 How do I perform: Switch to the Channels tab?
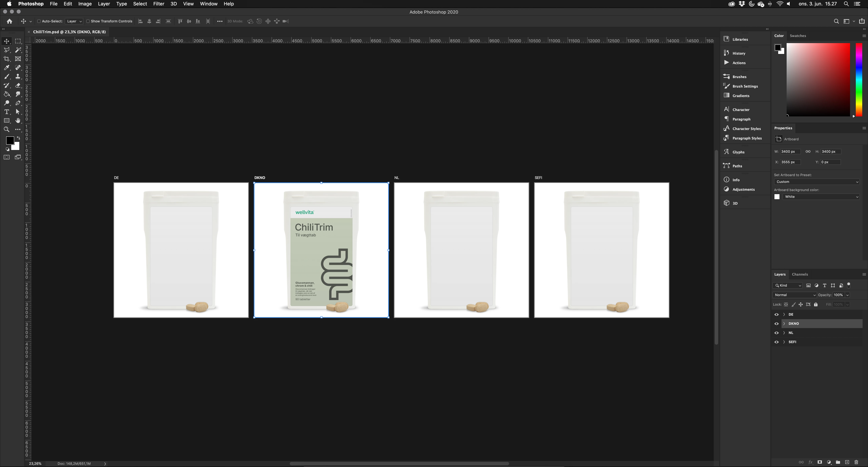800,274
